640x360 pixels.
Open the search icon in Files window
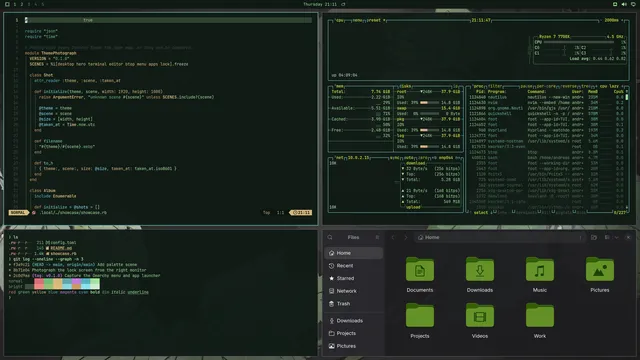330,237
